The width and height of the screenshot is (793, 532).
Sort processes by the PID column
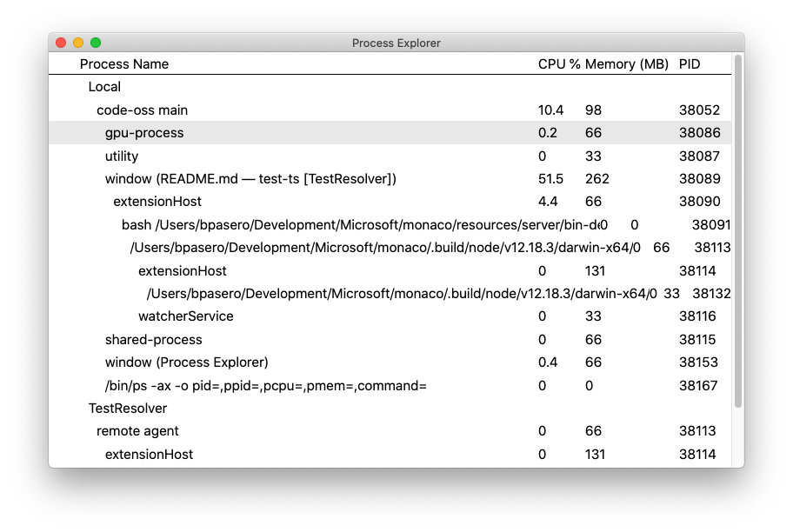click(x=690, y=63)
